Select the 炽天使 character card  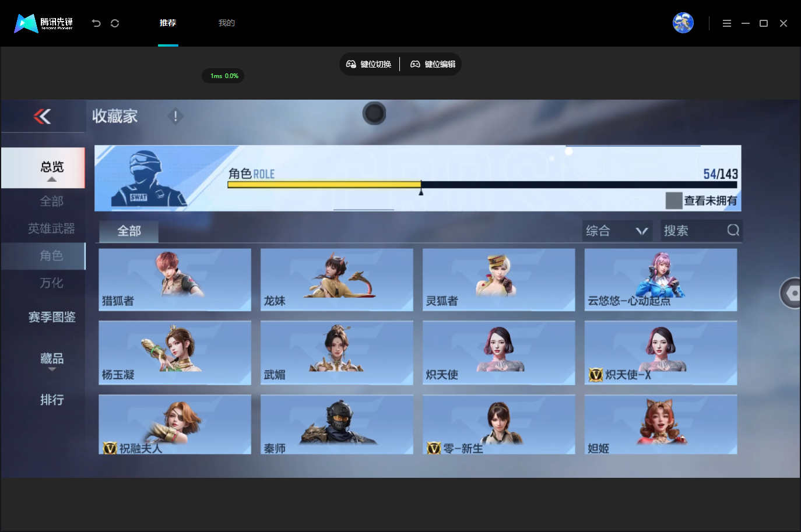coord(499,353)
